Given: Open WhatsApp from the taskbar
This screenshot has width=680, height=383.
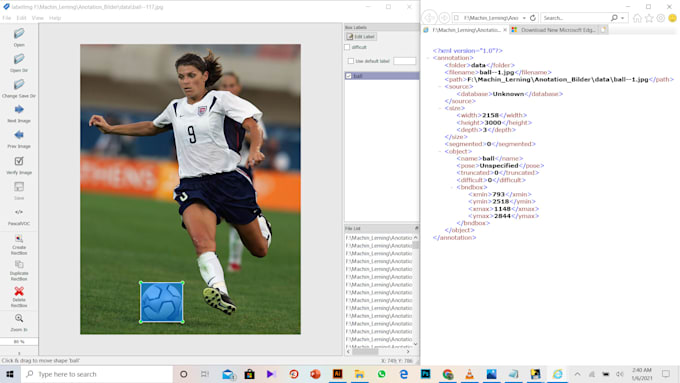Looking at the screenshot, I should 382,374.
